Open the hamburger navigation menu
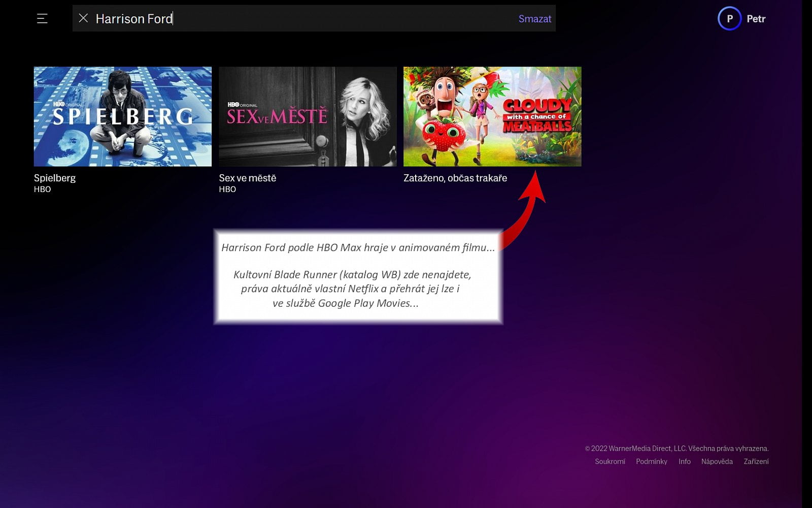 tap(42, 19)
